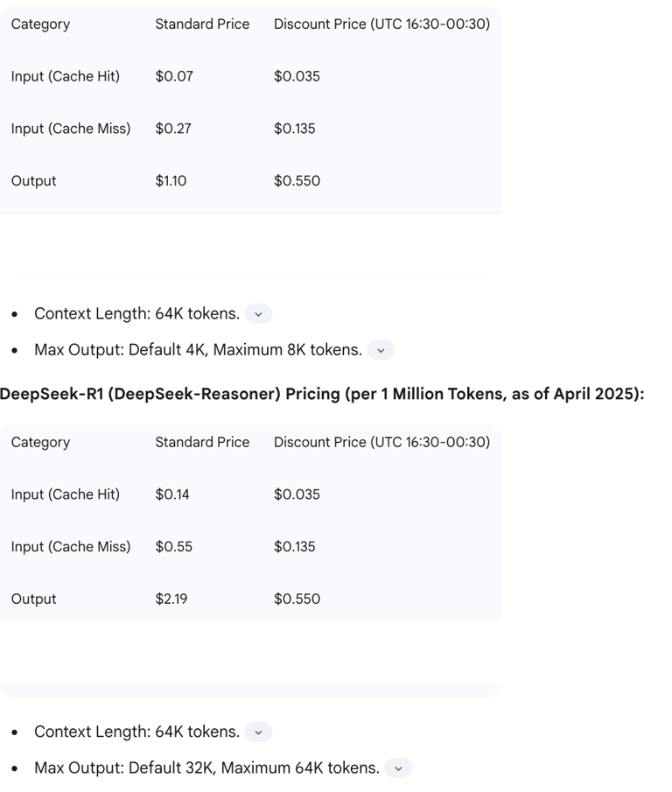Click Discount Price header in top table
This screenshot has width=672, height=792.
click(381, 24)
